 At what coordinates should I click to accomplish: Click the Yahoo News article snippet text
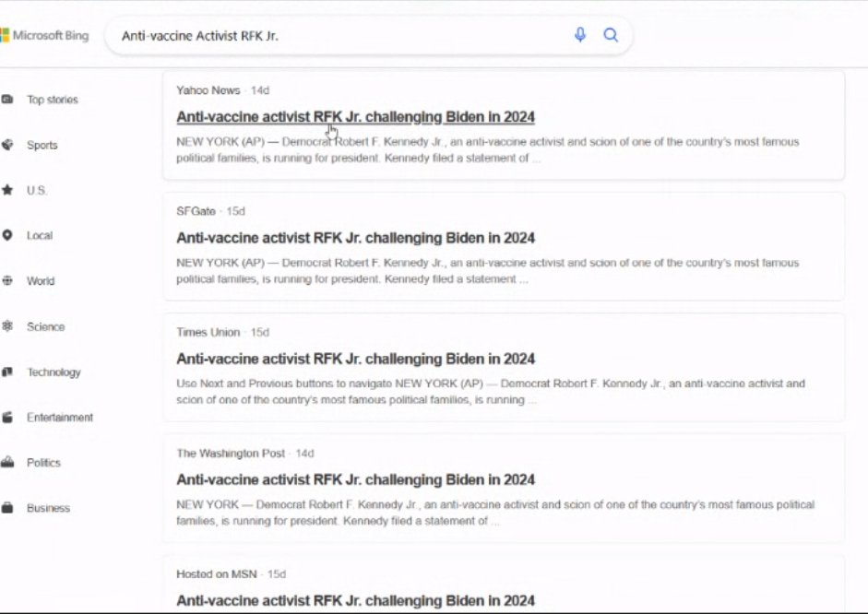point(488,150)
